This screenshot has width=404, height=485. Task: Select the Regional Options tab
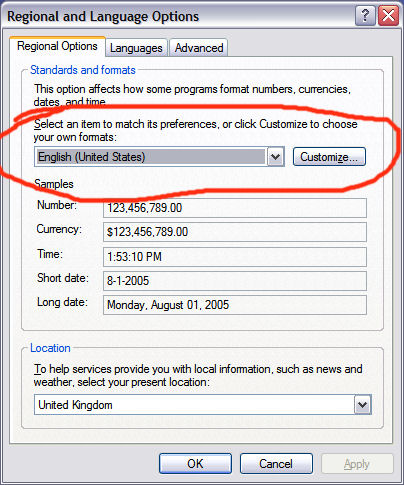point(57,46)
